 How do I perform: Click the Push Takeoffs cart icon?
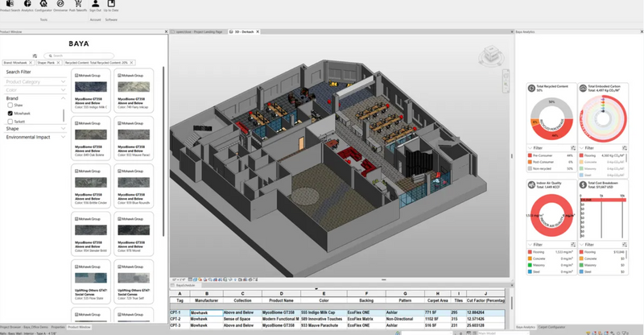pyautogui.click(x=77, y=6)
